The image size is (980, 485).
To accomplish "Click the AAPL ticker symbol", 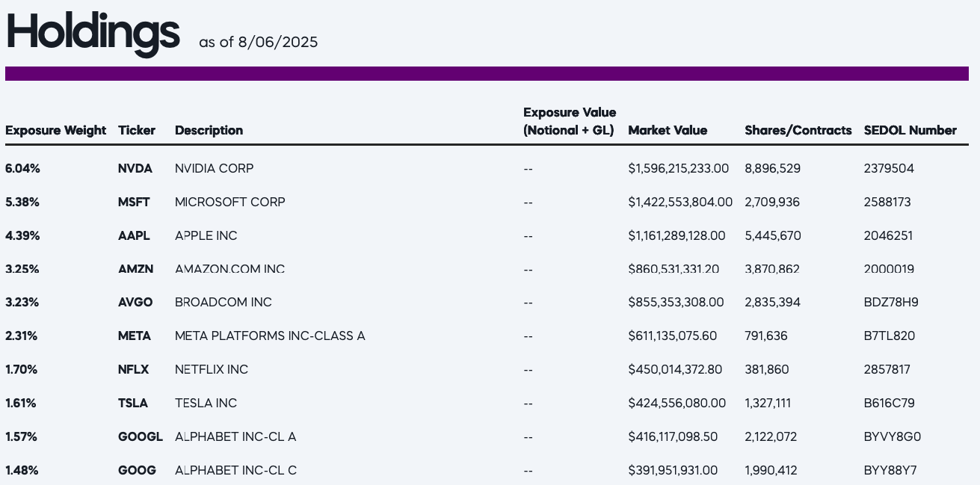I will tap(134, 235).
